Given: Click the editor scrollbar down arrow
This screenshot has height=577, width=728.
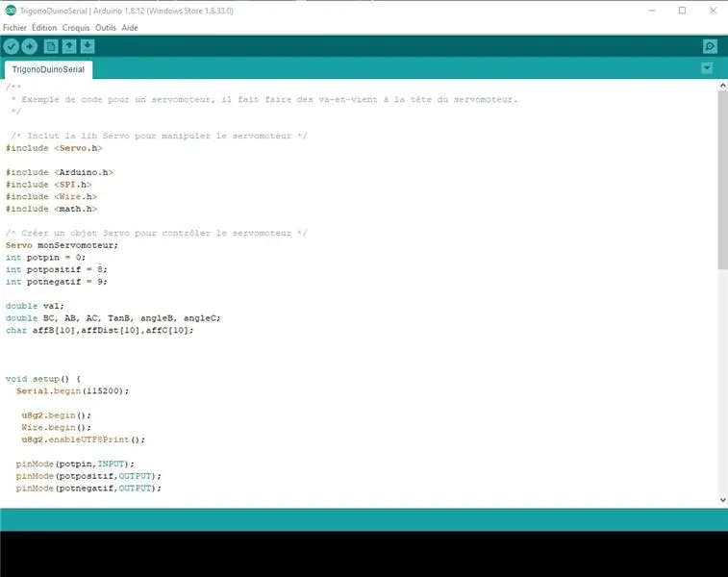Looking at the screenshot, I should [x=723, y=500].
